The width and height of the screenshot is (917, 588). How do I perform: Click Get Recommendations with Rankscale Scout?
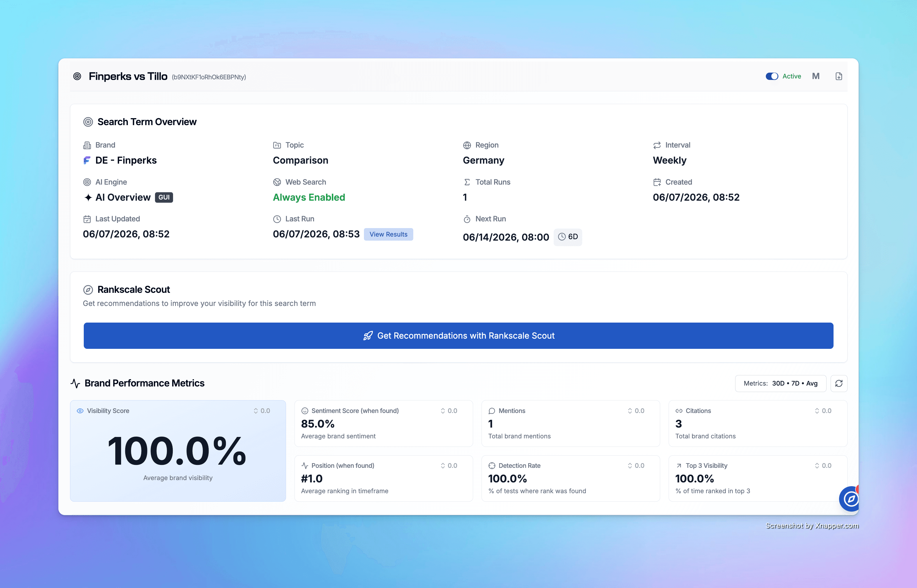(458, 336)
